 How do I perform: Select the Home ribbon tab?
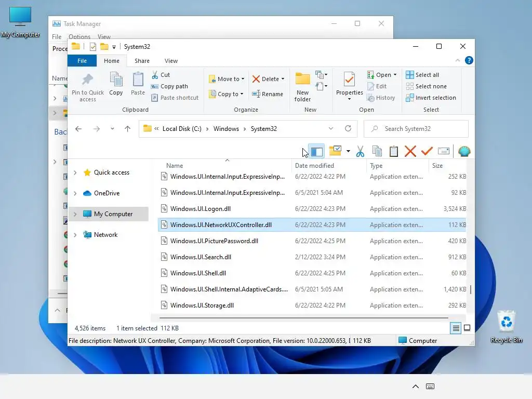click(x=112, y=61)
